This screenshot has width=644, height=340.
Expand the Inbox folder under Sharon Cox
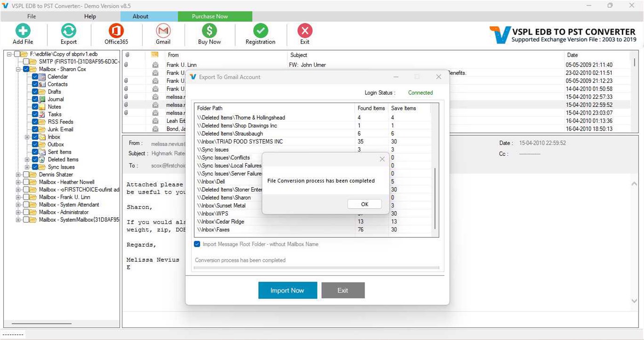tap(27, 137)
